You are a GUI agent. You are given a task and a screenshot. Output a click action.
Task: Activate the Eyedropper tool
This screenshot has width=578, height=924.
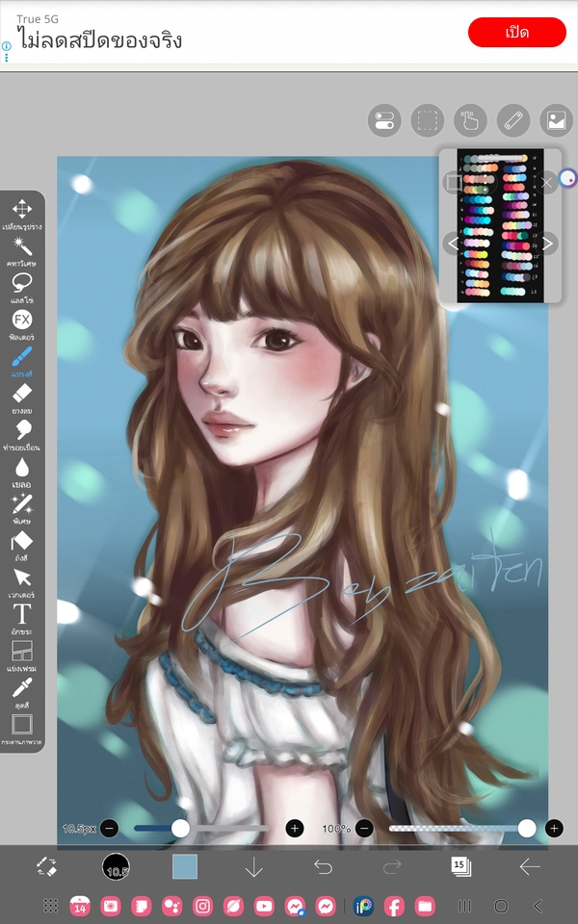[21, 687]
